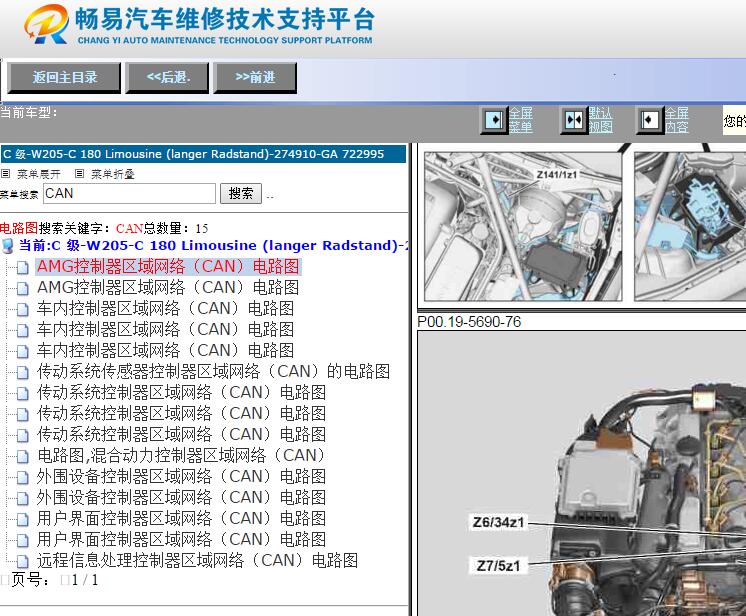
Task: Click the 全屏菜单 fullscreen menu icon
Action: click(x=494, y=119)
